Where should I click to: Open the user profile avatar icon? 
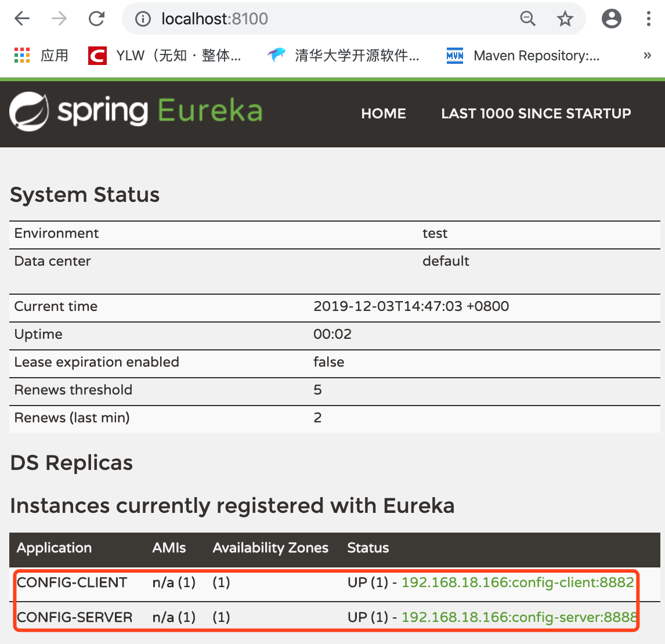(x=612, y=19)
